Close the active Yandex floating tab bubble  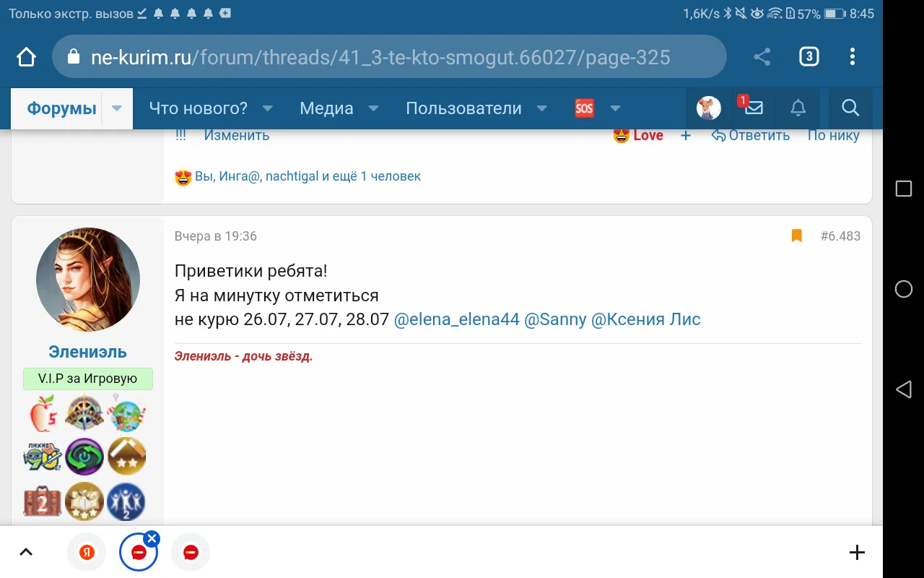click(x=152, y=538)
